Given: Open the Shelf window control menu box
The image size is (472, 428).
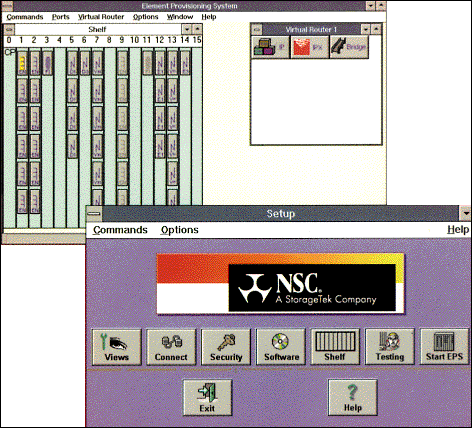Looking at the screenshot, I should [x=9, y=29].
